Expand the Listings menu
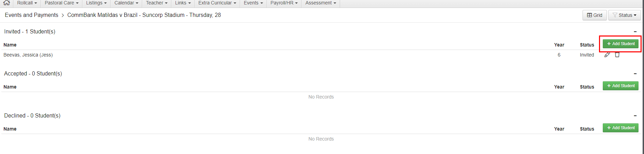The width and height of the screenshot is (644, 154). [96, 3]
